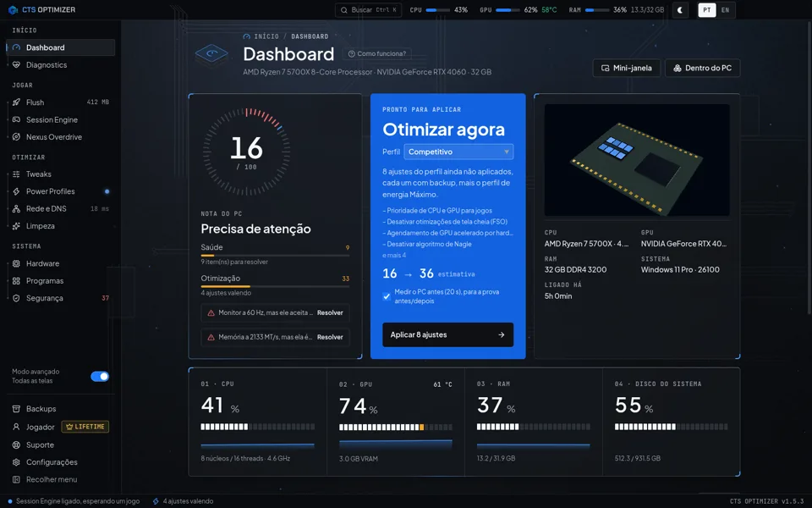812x508 pixels.
Task: Open the Mini-janela button
Action: [x=627, y=68]
